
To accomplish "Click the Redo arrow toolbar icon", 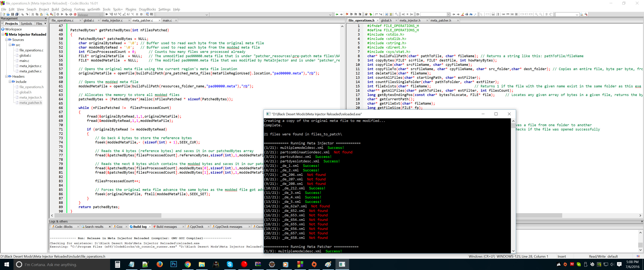I will 27,14.
